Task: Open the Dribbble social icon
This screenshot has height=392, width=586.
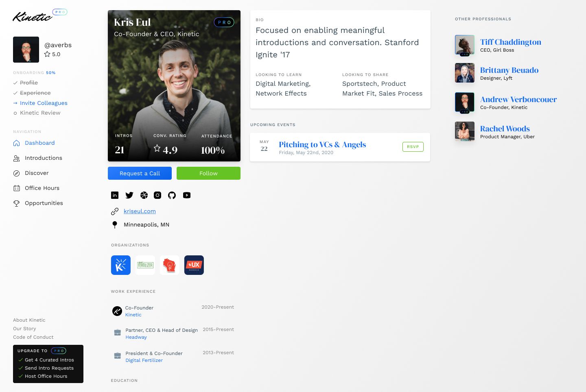Action: (144, 195)
